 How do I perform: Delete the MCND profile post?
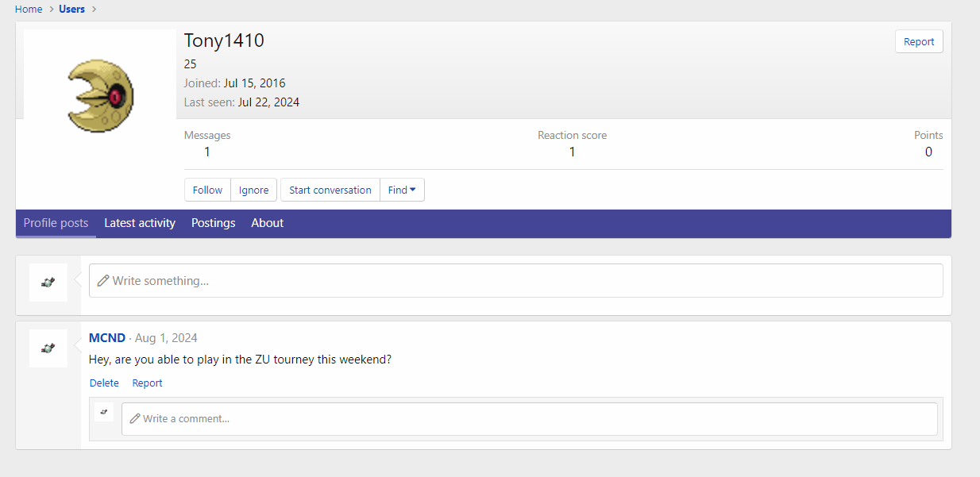[104, 383]
